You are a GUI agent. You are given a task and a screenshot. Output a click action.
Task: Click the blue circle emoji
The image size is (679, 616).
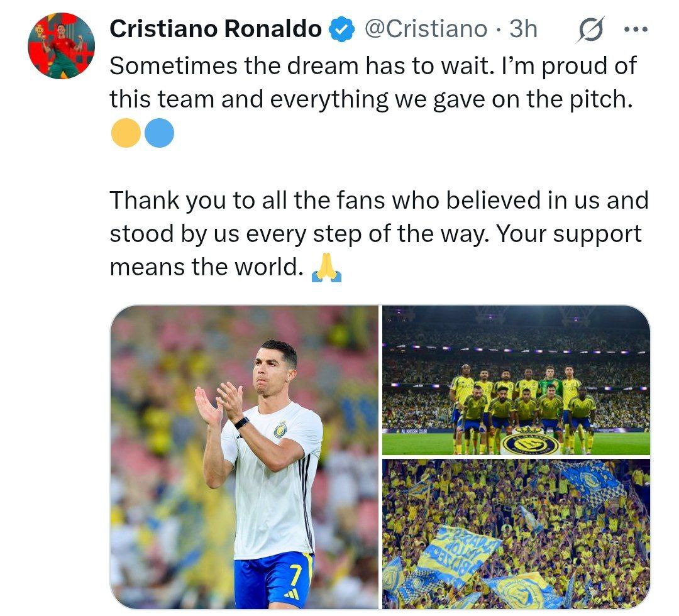pyautogui.click(x=158, y=134)
